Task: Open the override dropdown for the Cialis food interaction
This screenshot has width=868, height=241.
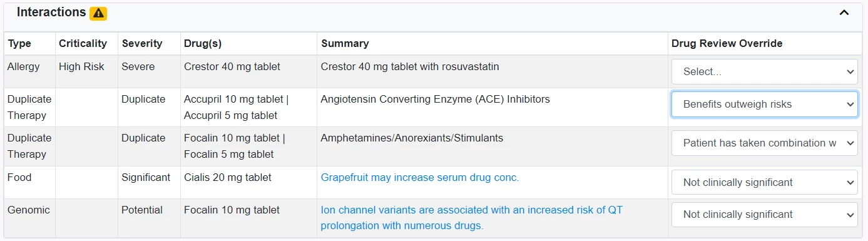Action: (765, 182)
